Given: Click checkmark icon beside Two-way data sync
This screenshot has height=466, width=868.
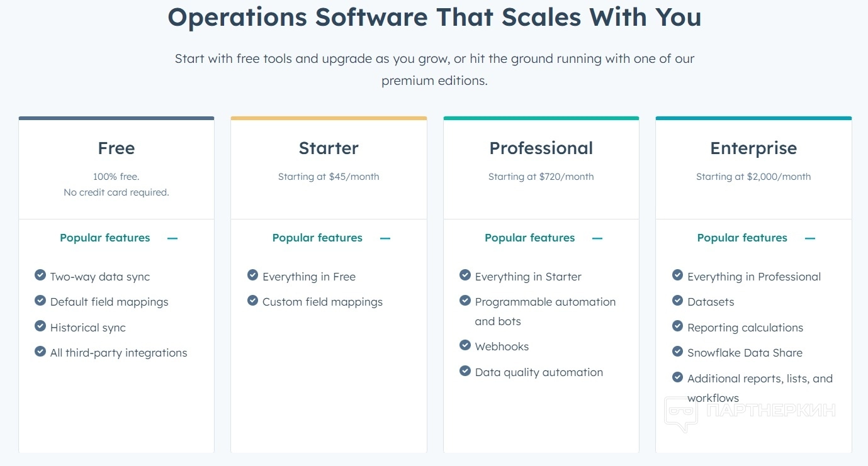Looking at the screenshot, I should (40, 275).
